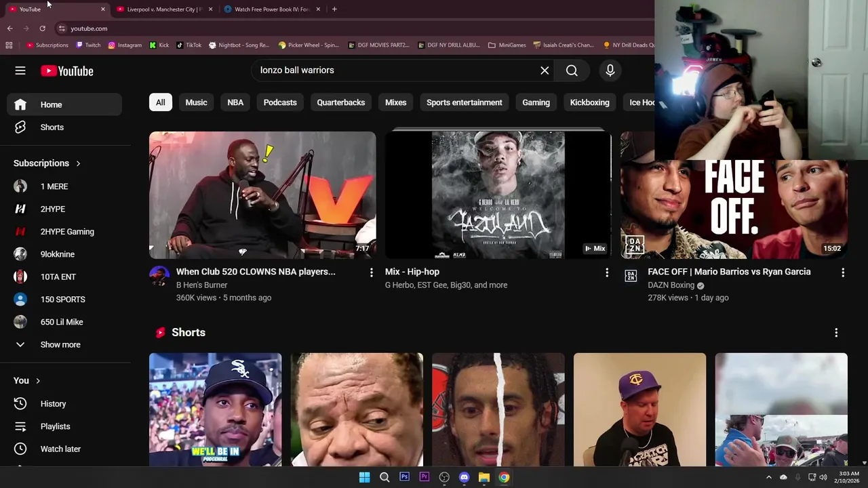Start voice search with the microphone
The image size is (868, 488).
(610, 70)
